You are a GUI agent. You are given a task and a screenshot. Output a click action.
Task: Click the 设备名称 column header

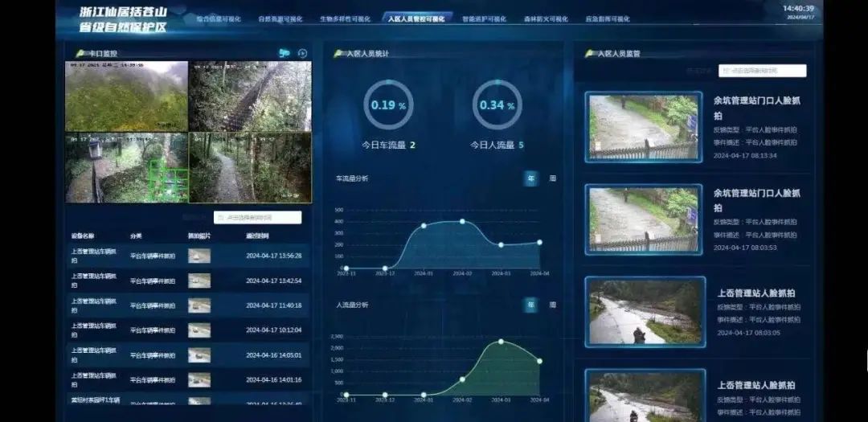tap(83, 236)
